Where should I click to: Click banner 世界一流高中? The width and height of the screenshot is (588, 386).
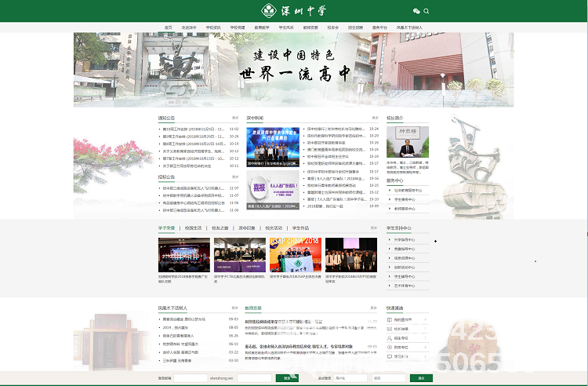pyautogui.click(x=294, y=73)
